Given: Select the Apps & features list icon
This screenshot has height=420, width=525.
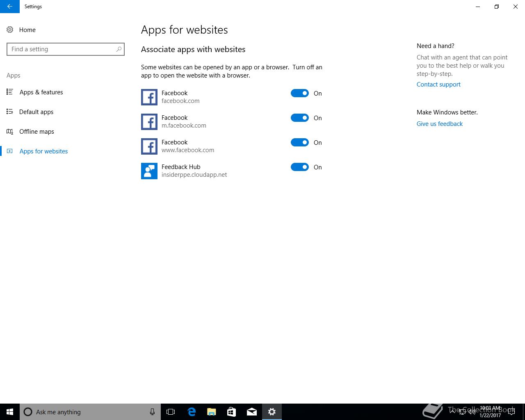Looking at the screenshot, I should point(10,92).
